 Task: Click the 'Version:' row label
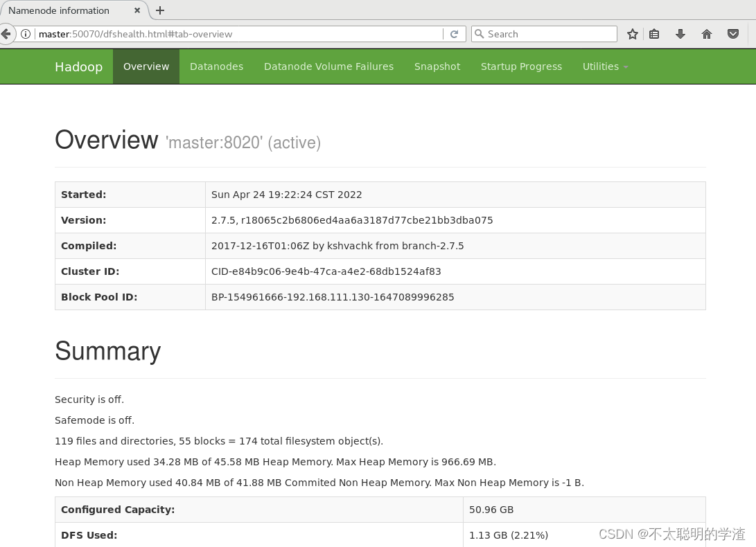tap(83, 220)
